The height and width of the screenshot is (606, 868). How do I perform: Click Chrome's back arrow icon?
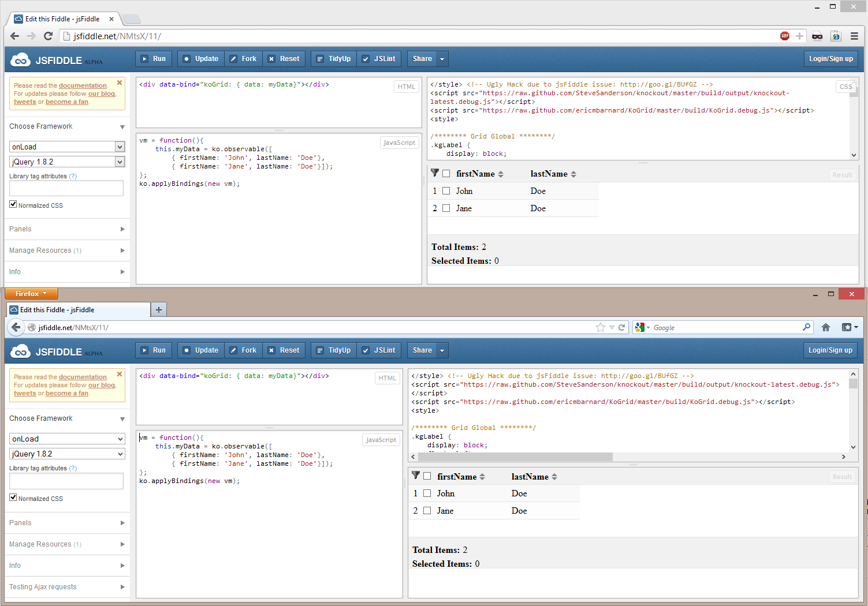pyautogui.click(x=15, y=36)
